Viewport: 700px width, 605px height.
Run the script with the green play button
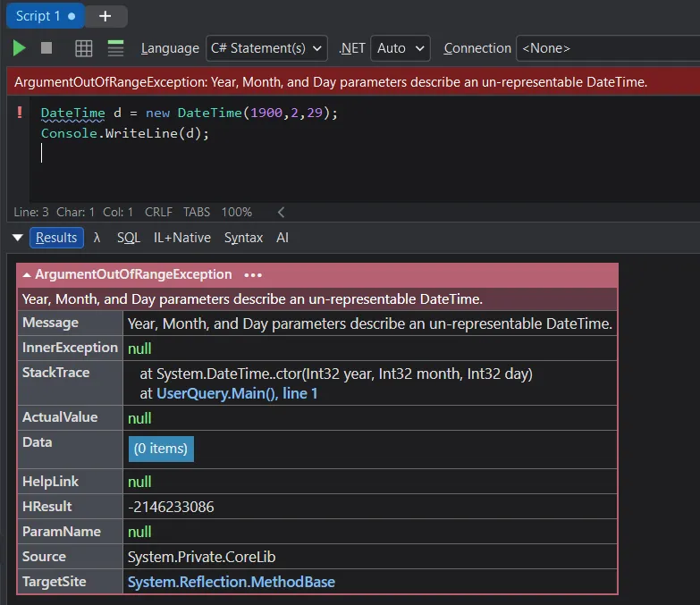click(x=19, y=48)
